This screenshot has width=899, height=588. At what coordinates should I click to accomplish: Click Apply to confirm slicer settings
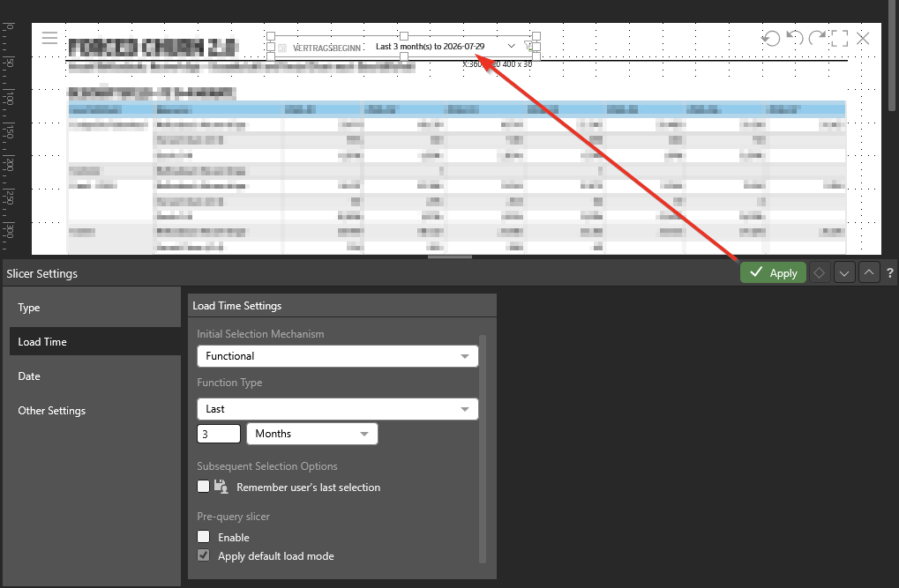point(773,272)
